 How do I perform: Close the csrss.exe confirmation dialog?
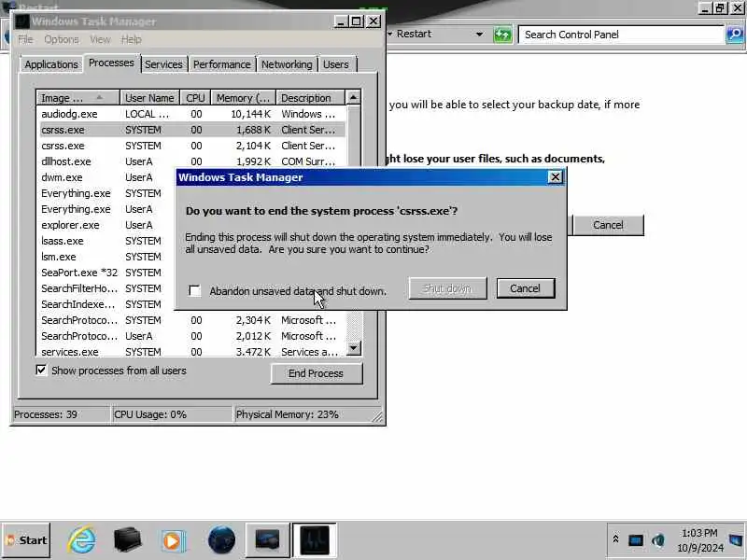pyautogui.click(x=555, y=177)
